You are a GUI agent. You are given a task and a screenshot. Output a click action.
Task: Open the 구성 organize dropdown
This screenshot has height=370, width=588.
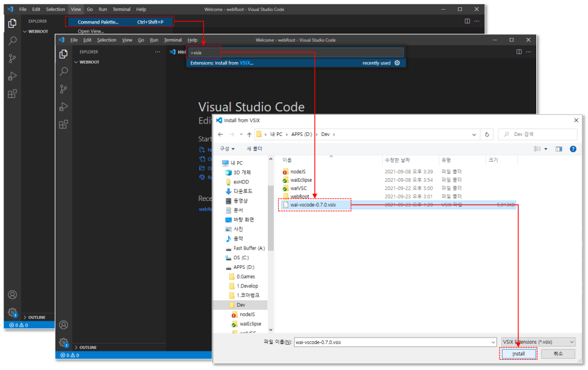pos(227,149)
